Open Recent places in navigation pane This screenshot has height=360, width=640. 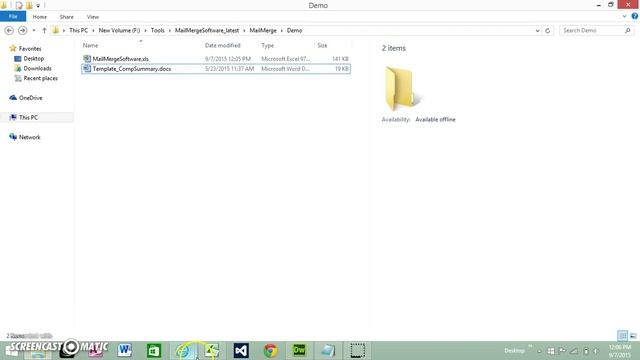pyautogui.click(x=40, y=78)
